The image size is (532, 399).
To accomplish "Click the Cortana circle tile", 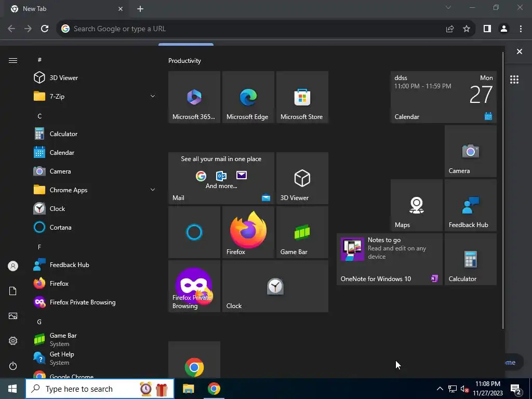I will click(194, 232).
